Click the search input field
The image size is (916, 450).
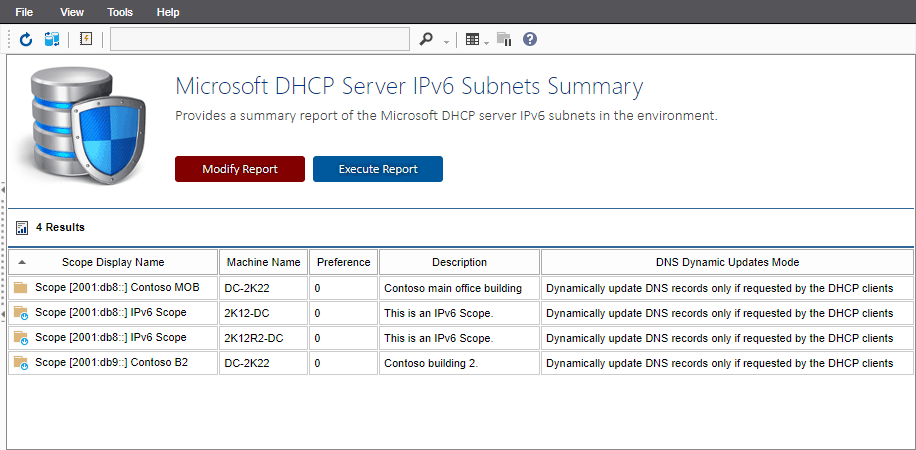(x=260, y=39)
